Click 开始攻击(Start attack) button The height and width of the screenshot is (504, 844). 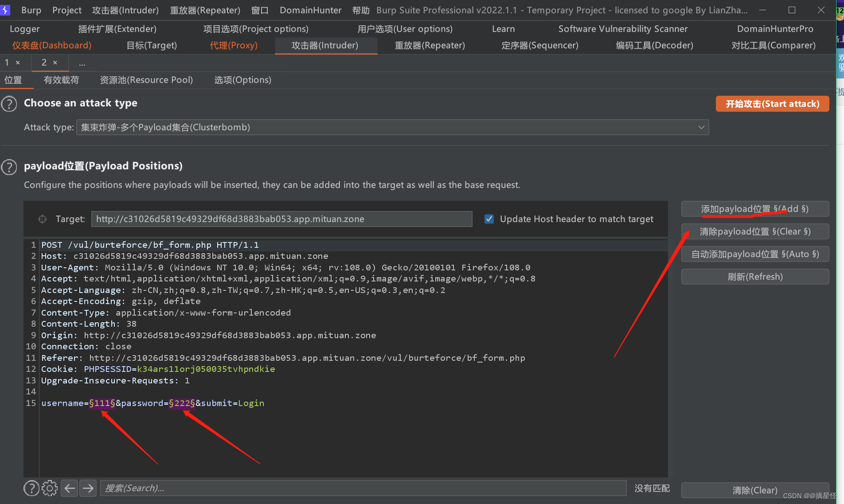tap(773, 104)
